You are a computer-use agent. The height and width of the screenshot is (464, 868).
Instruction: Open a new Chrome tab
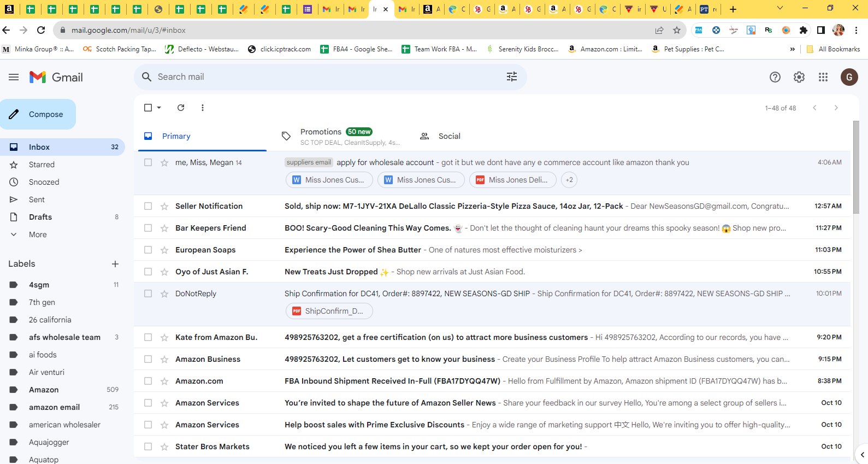[733, 9]
